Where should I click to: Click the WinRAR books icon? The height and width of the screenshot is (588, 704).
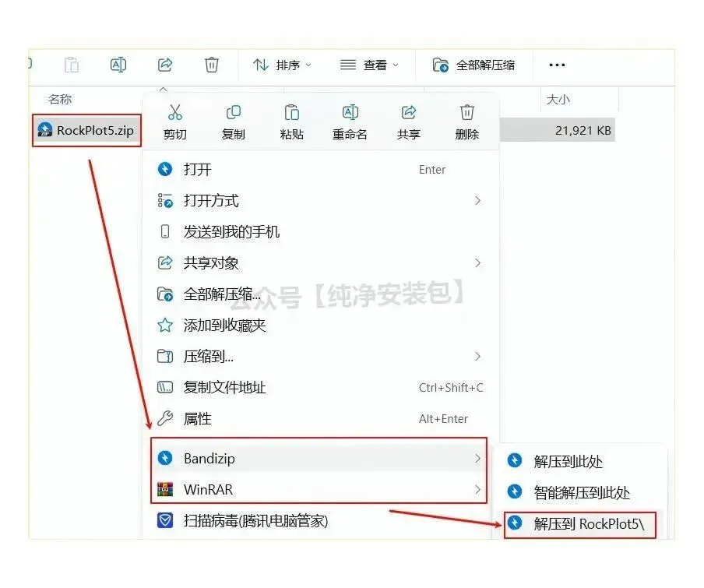165,489
